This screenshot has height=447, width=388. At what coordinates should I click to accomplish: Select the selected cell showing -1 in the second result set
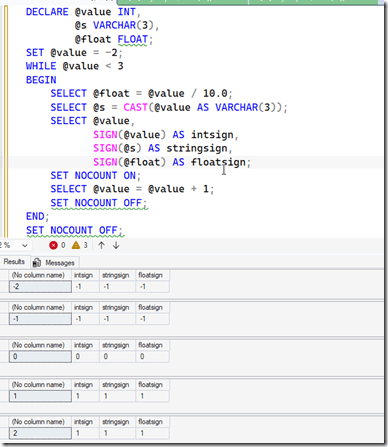[x=40, y=319]
